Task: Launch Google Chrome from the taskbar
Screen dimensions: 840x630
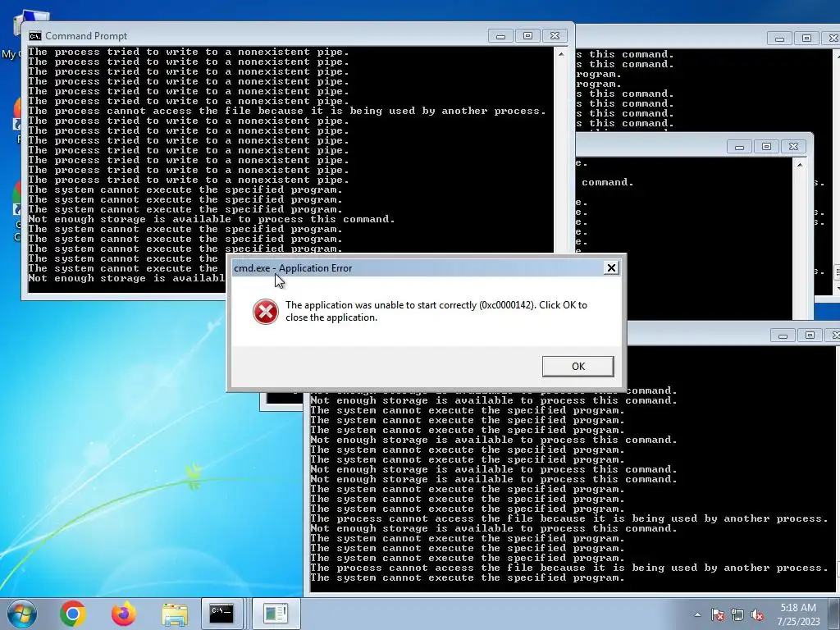Action: click(x=72, y=614)
